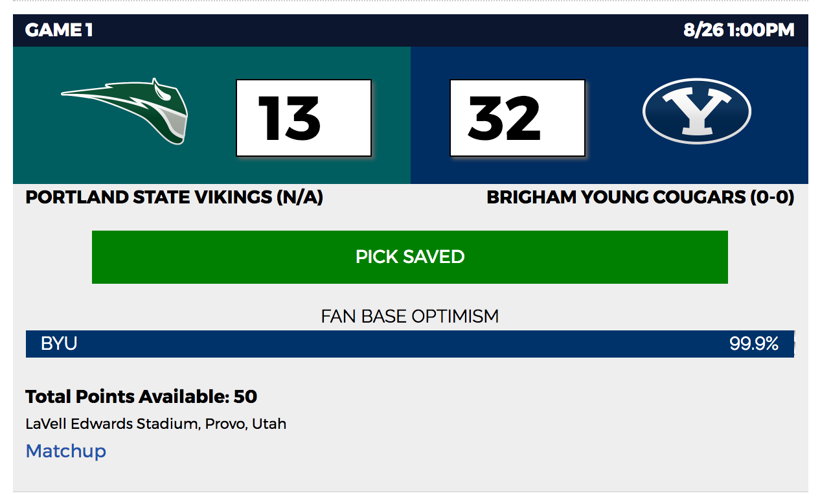Viewport: 820px width, 504px height.
Task: Click the green Pick Saved button
Action: 410,257
